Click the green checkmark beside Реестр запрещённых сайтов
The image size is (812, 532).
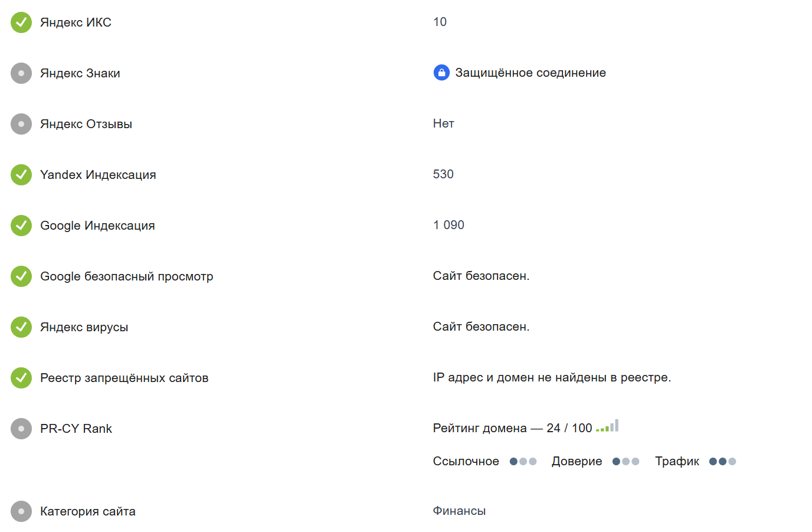click(x=21, y=378)
